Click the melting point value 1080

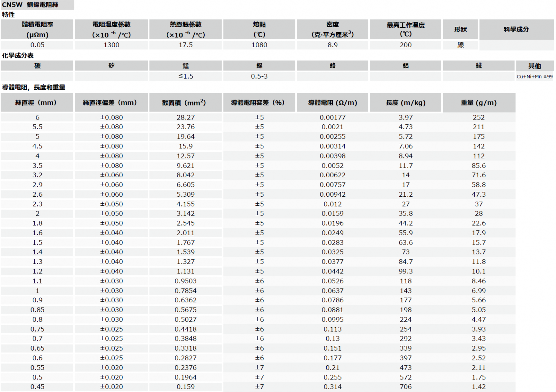point(259,45)
